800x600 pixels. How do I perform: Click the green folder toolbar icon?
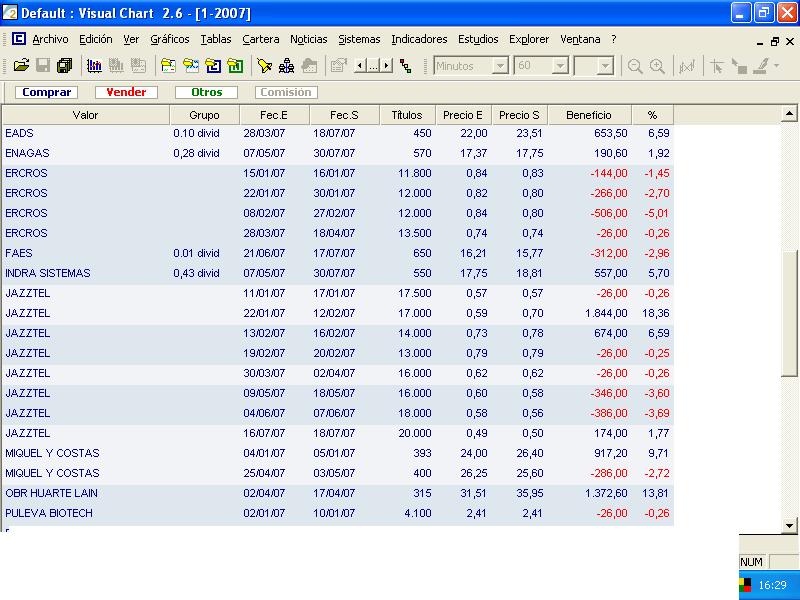235,66
